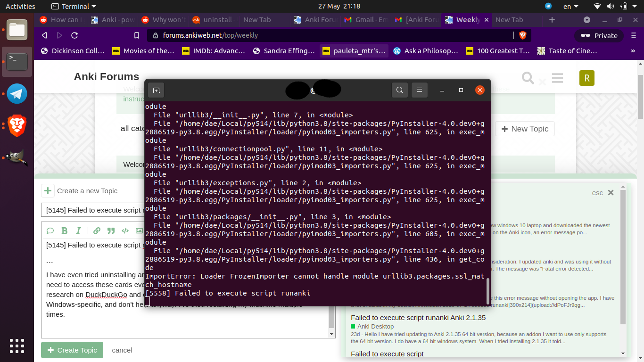Show Applications grid in the dock
644x362 pixels.
tap(17, 346)
